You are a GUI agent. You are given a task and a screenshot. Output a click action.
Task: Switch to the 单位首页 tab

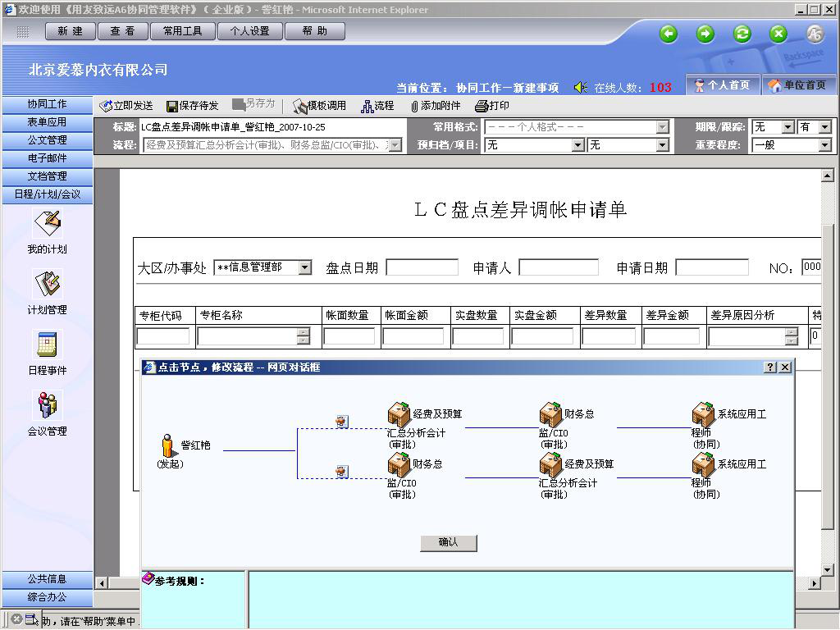coord(797,85)
